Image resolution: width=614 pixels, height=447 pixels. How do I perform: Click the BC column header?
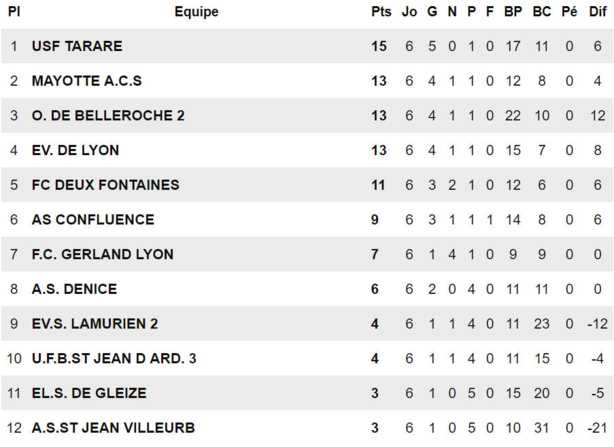coord(542,12)
